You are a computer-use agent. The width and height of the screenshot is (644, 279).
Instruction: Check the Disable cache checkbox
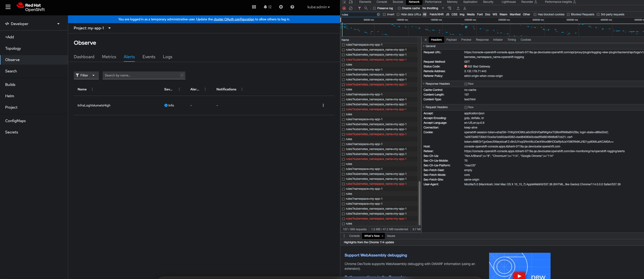[x=399, y=8]
